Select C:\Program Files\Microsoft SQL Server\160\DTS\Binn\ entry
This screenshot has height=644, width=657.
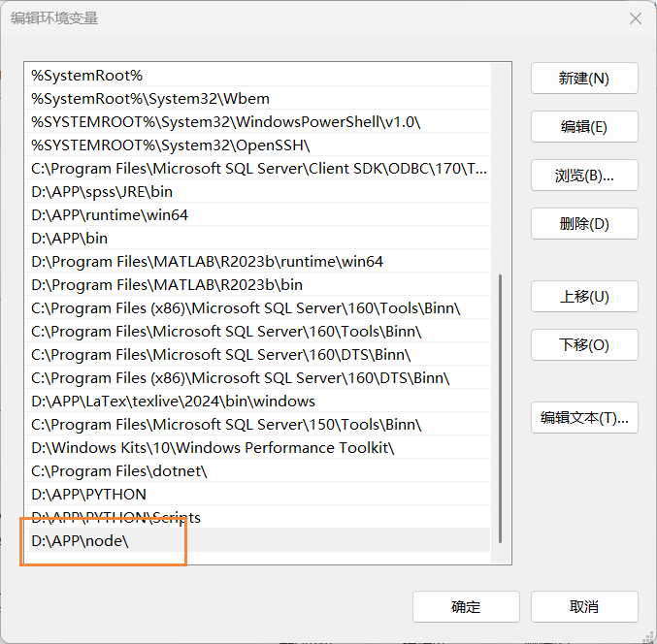[x=258, y=355]
